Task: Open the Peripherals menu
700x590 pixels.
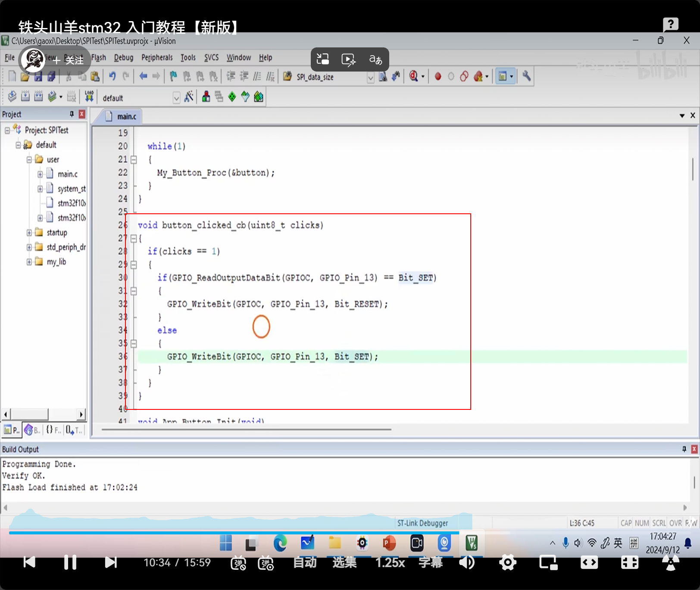Action: click(x=157, y=57)
